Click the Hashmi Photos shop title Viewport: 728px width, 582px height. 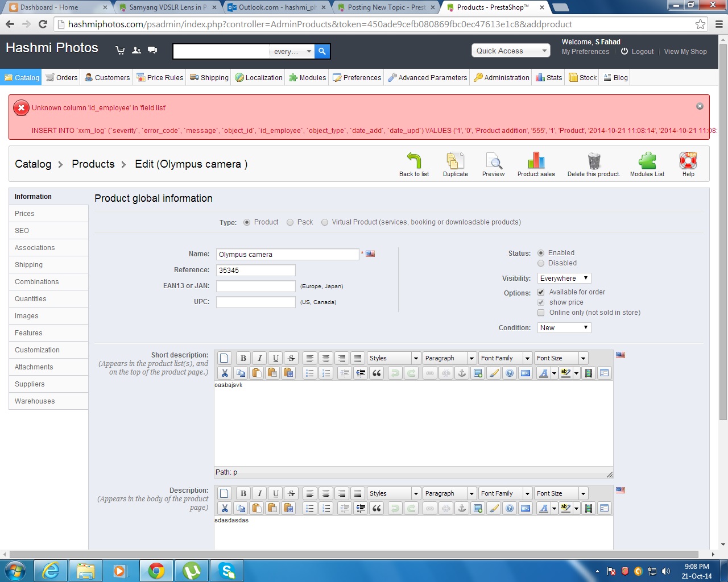(x=52, y=48)
